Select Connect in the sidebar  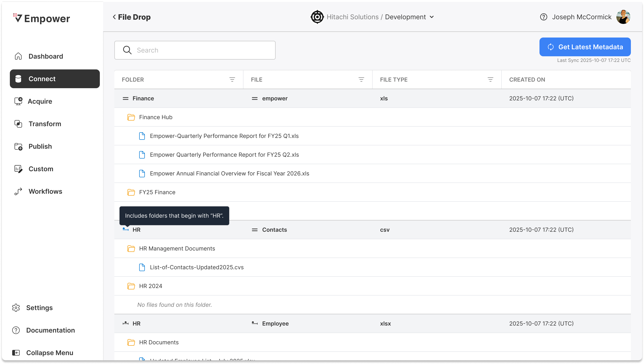[x=55, y=79]
